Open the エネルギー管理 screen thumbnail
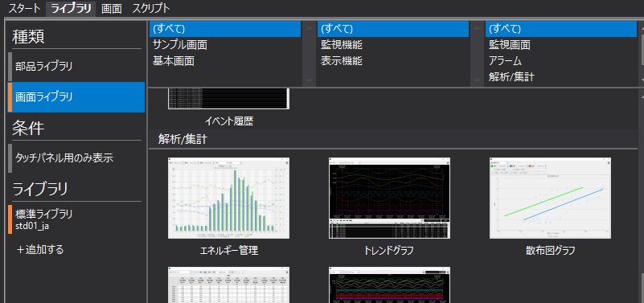 tap(229, 198)
